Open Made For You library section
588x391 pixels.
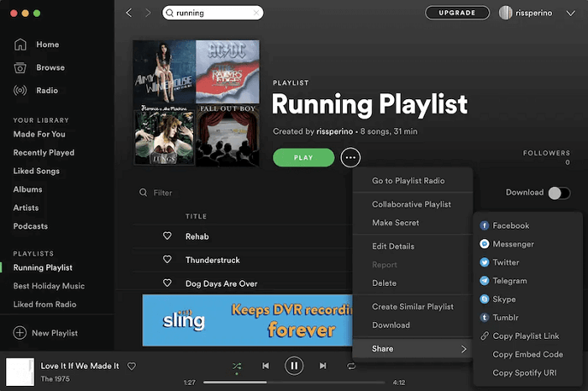point(39,135)
